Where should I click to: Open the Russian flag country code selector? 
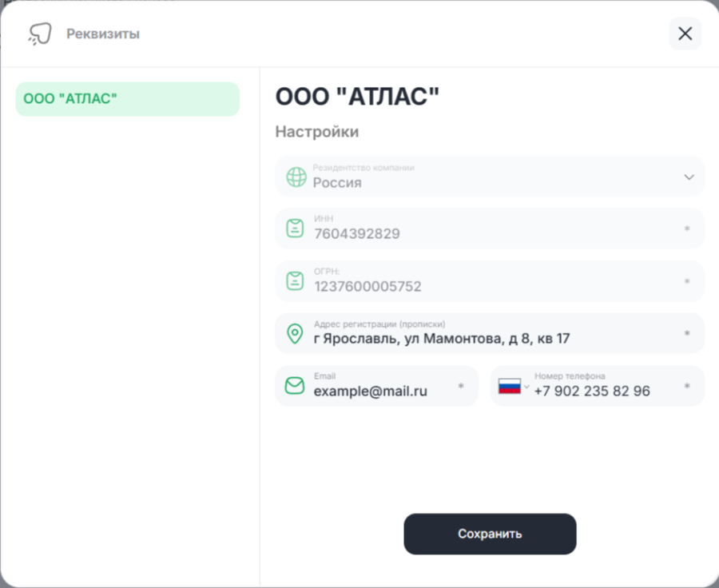tap(513, 387)
